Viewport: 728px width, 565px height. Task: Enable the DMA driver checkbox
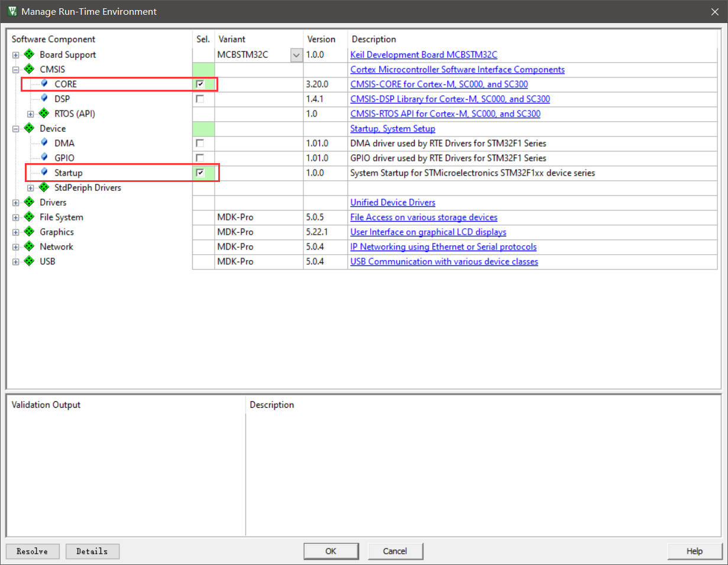200,143
